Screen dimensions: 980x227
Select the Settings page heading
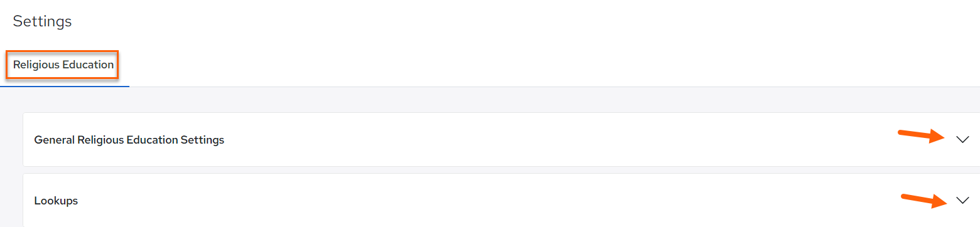pos(42,21)
